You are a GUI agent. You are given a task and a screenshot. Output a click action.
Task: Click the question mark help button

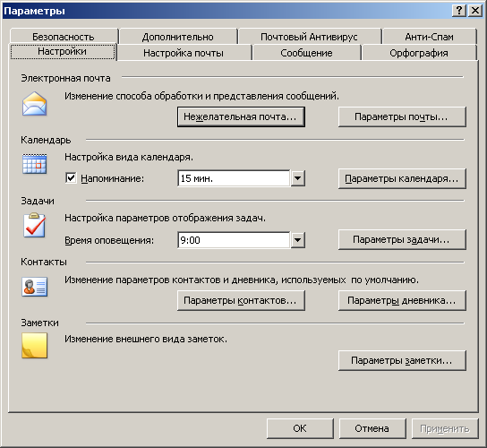point(459,11)
